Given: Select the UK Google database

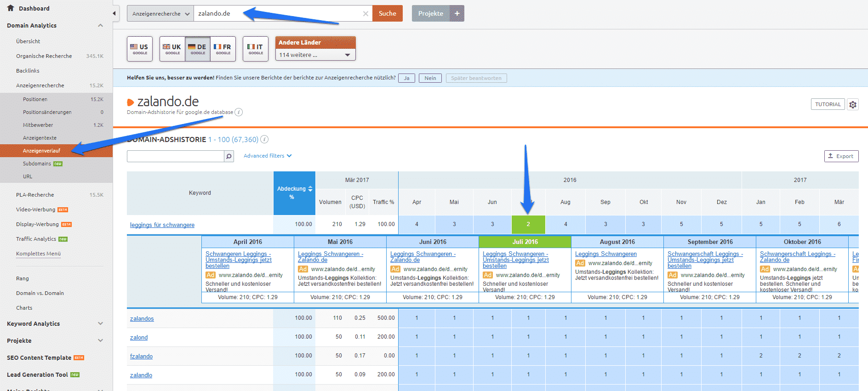Looking at the screenshot, I should [x=172, y=49].
